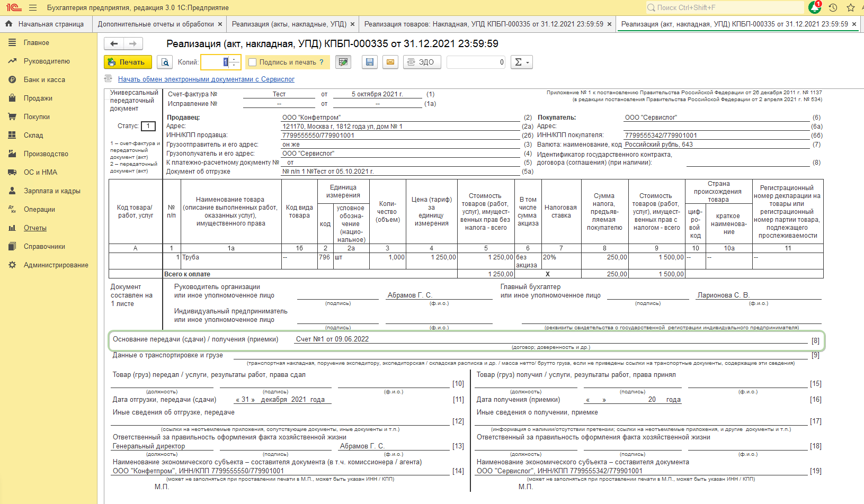Click the Производство factory icon
This screenshot has height=504, width=864.
click(x=12, y=154)
